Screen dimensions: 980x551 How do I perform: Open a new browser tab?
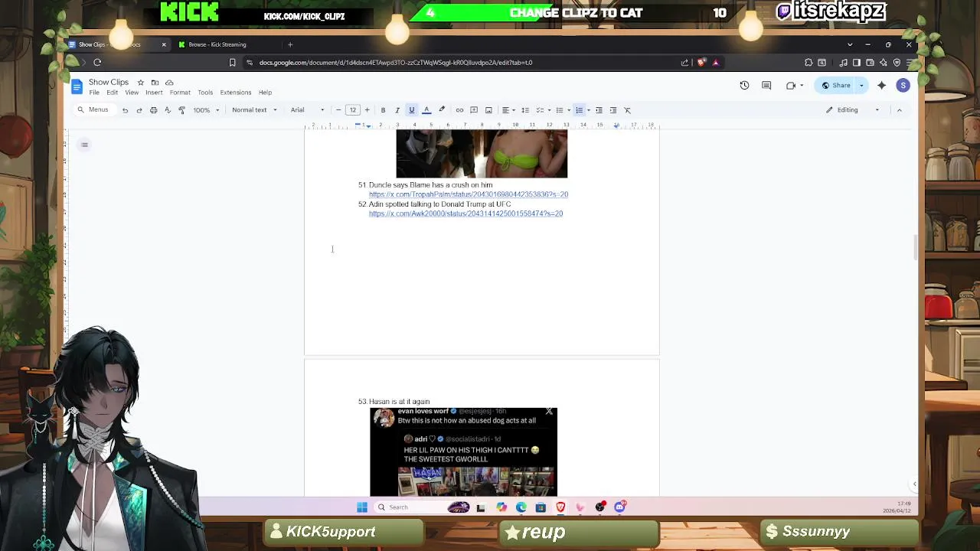[290, 44]
